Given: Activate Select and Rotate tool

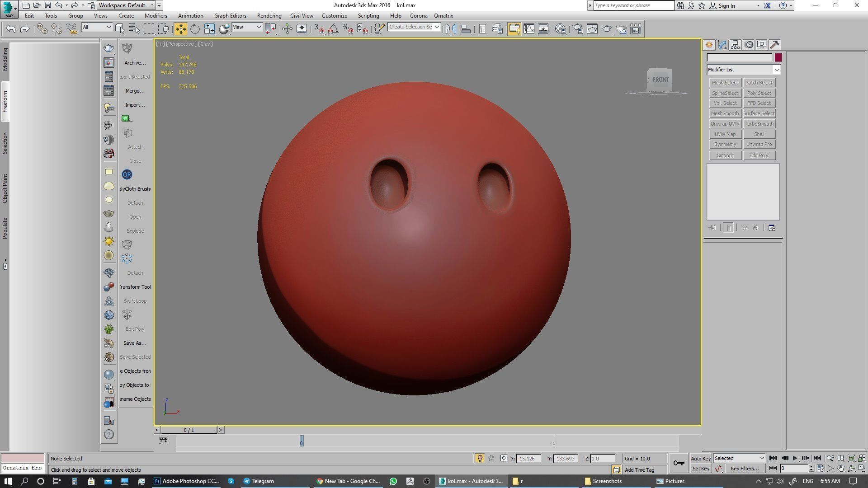Looking at the screenshot, I should pyautogui.click(x=195, y=29).
